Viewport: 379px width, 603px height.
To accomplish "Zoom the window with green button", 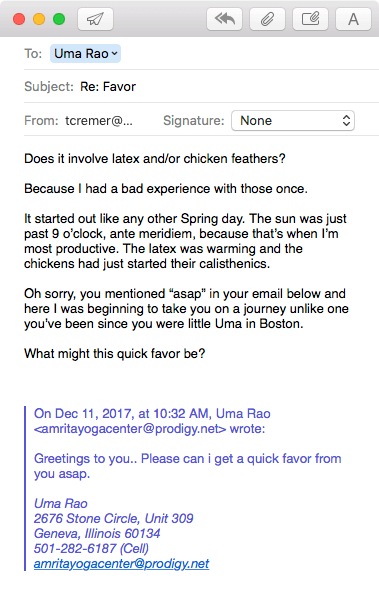I will pos(59,19).
